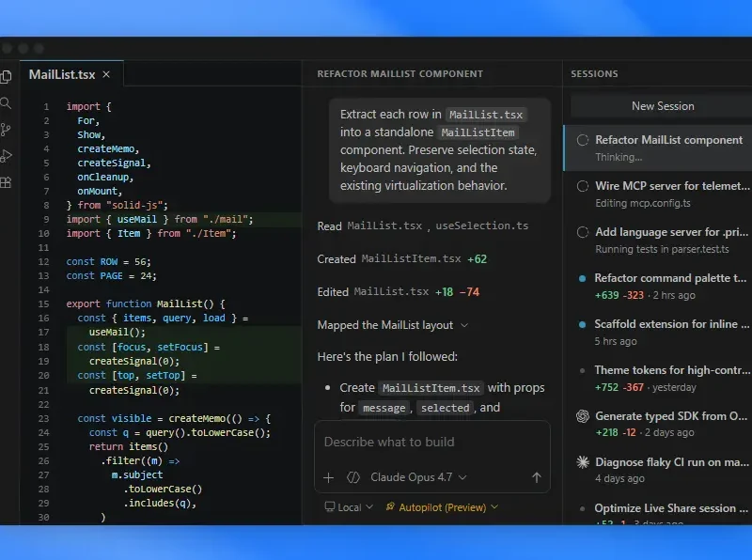The height and width of the screenshot is (560, 752).
Task: Click the SESSIONS panel header
Action: pos(594,74)
